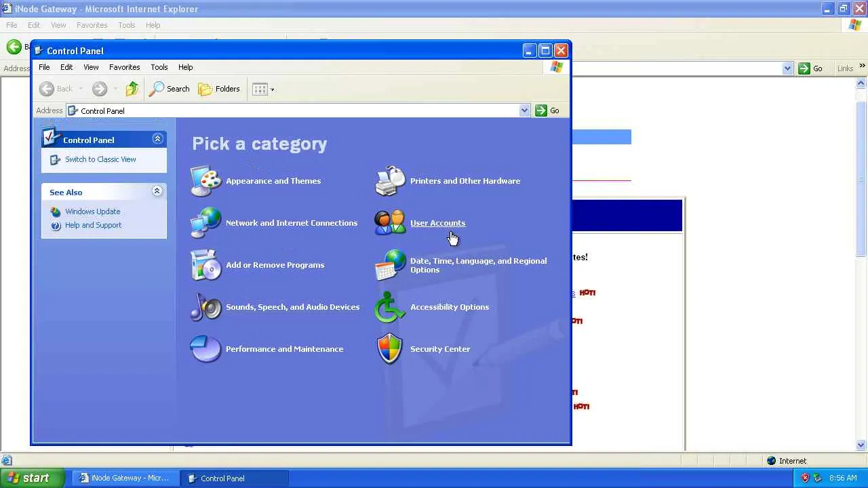Click the Go button in Internet Explorer
Viewport: 868px width, 488px height.
(x=811, y=68)
